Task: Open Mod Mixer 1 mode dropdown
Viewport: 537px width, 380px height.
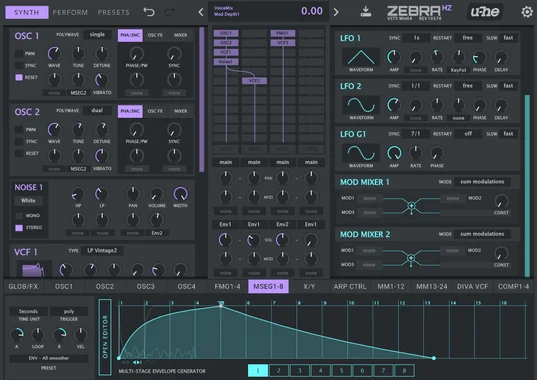Action: click(x=482, y=182)
